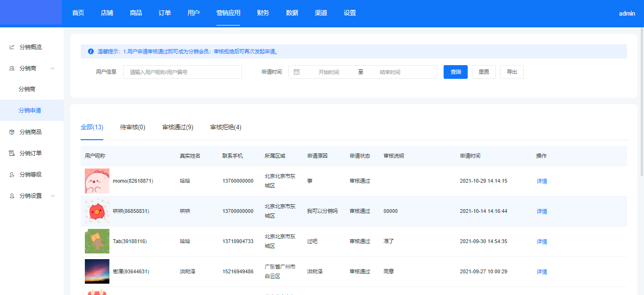
Task: Open the admin account dropdown
Action: coord(627,14)
